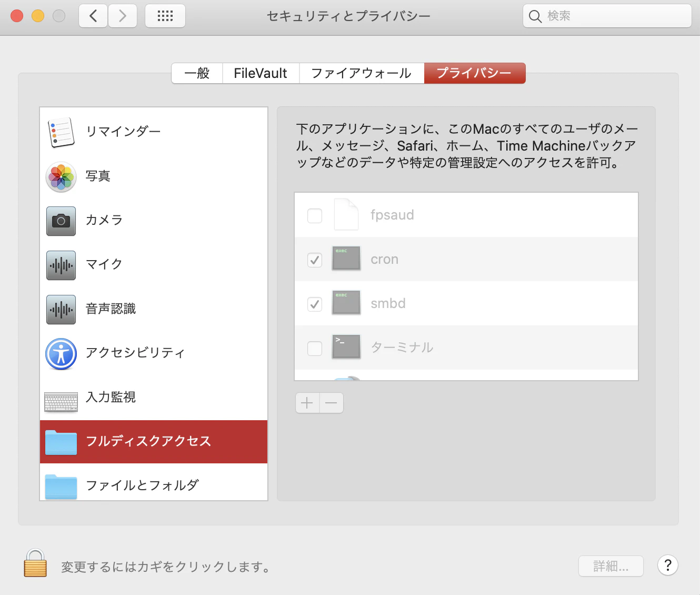Click the 検索 search field

[x=607, y=16]
